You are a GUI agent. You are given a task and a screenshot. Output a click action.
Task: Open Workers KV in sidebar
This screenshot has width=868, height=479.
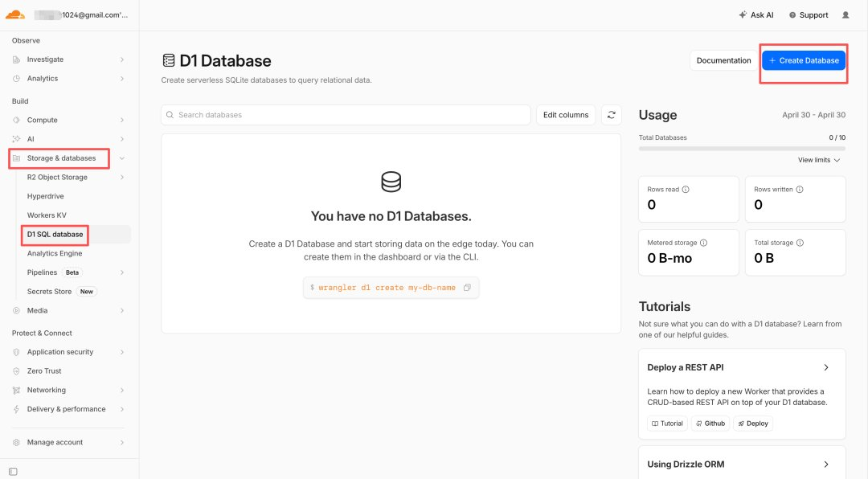point(47,215)
